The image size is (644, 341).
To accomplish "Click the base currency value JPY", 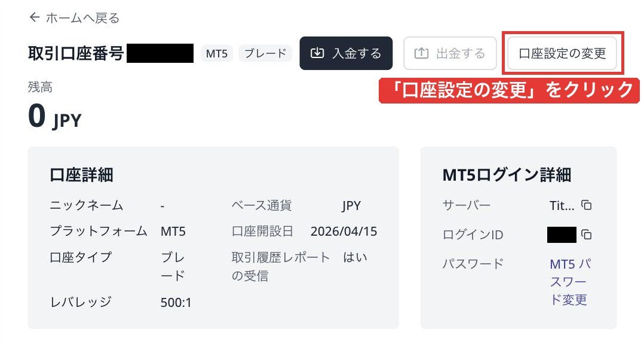I will click(351, 205).
